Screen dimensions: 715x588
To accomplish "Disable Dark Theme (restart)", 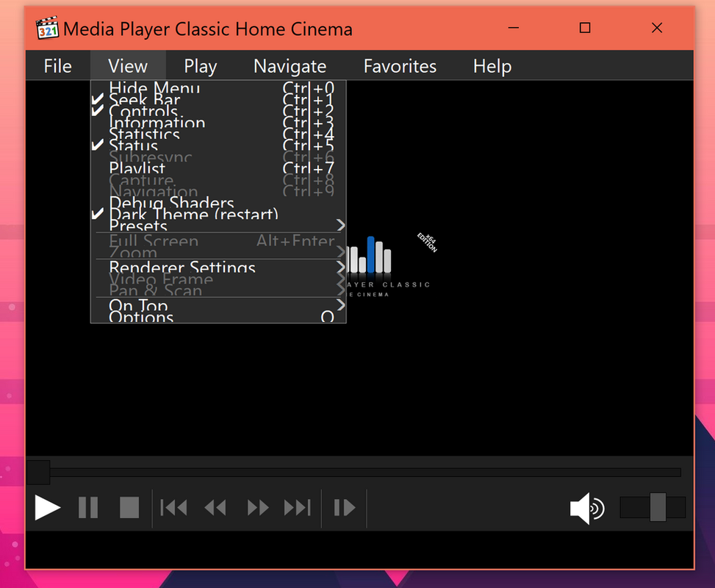I will coord(218,213).
